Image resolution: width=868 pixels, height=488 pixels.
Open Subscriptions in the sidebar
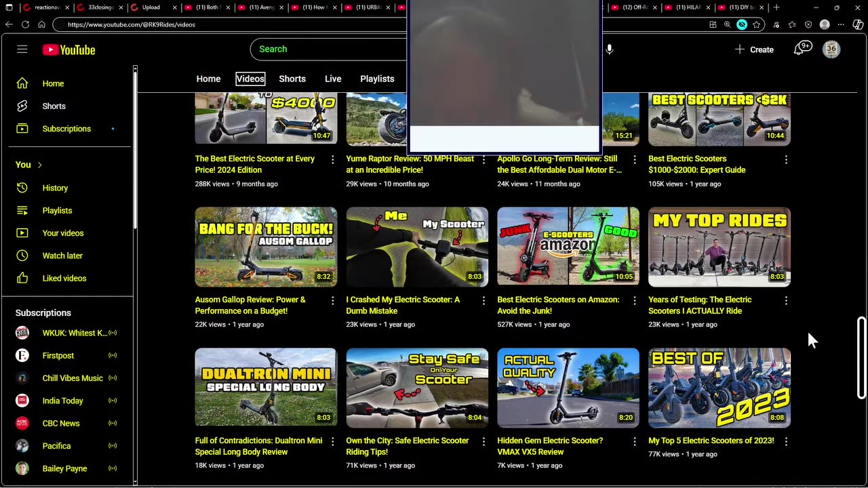point(66,129)
